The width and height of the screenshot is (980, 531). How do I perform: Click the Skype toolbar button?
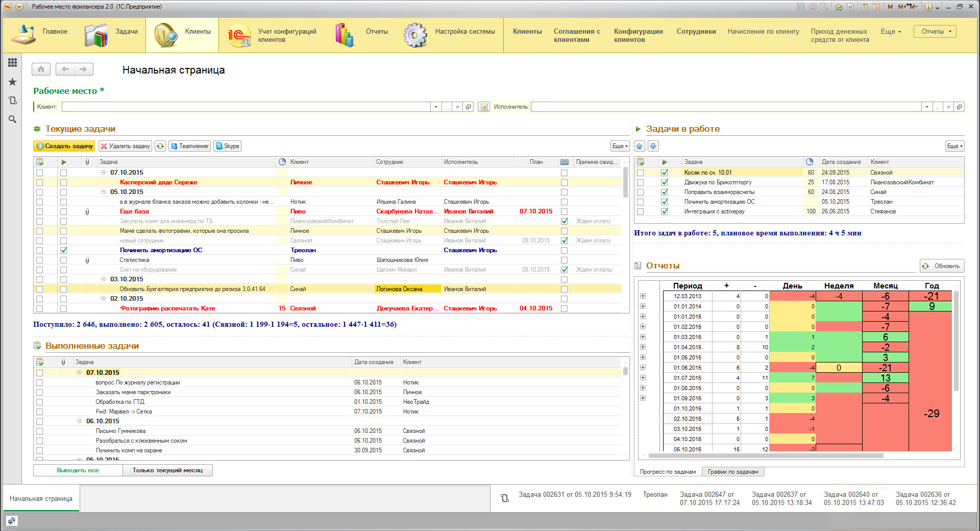[227, 146]
